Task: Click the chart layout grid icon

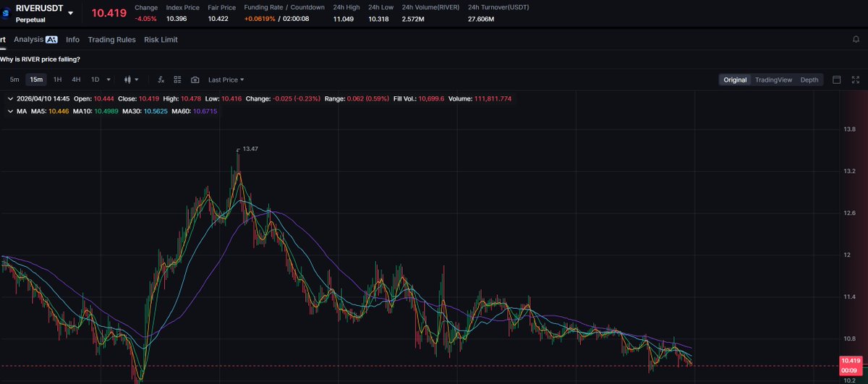Action: click(x=178, y=80)
